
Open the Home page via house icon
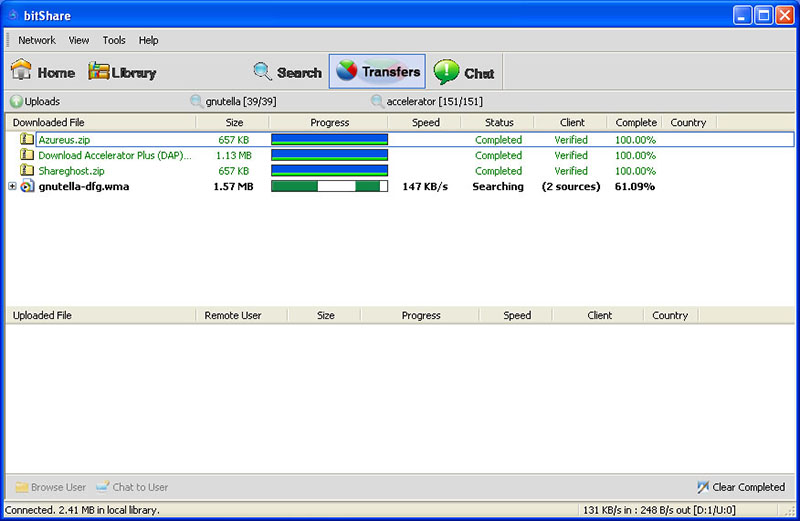[x=21, y=70]
